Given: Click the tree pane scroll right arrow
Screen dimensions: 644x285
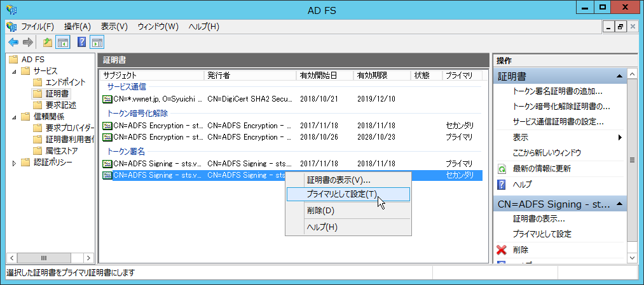Looking at the screenshot, I should click(89, 258).
